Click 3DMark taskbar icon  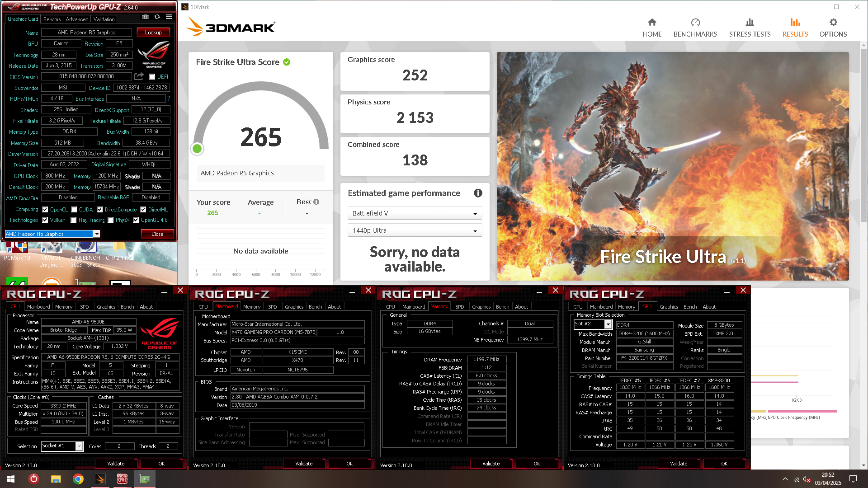[100, 479]
